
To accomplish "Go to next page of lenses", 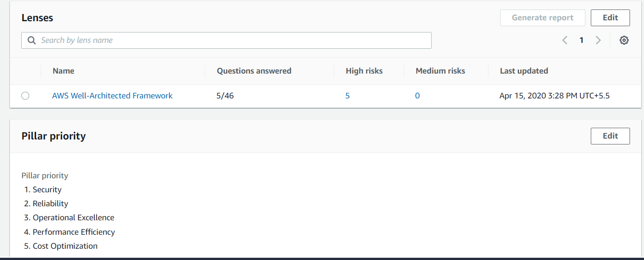I will 598,40.
